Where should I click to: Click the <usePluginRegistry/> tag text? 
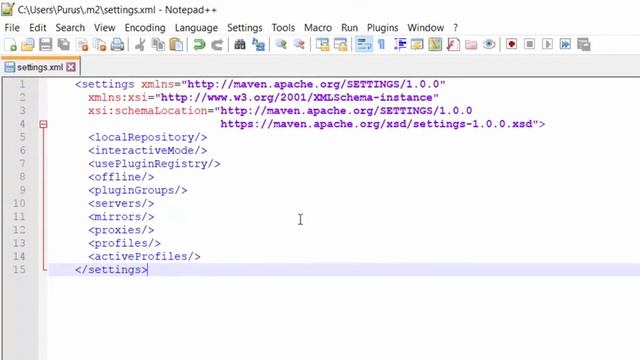point(154,164)
